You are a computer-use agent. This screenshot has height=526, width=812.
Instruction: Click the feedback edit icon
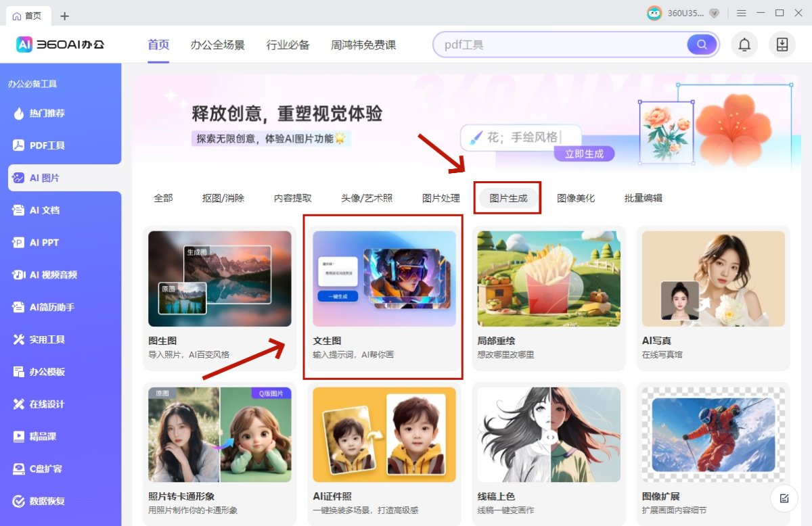(784, 498)
